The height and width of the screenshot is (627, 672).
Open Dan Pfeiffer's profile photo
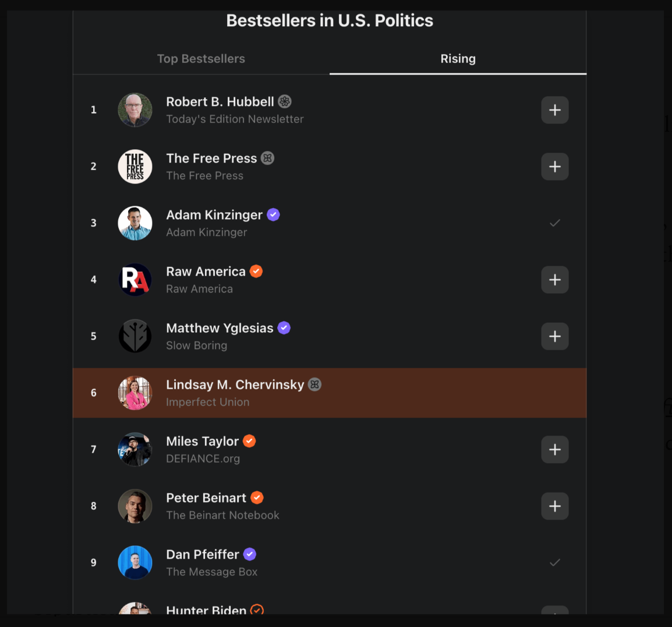(x=135, y=563)
